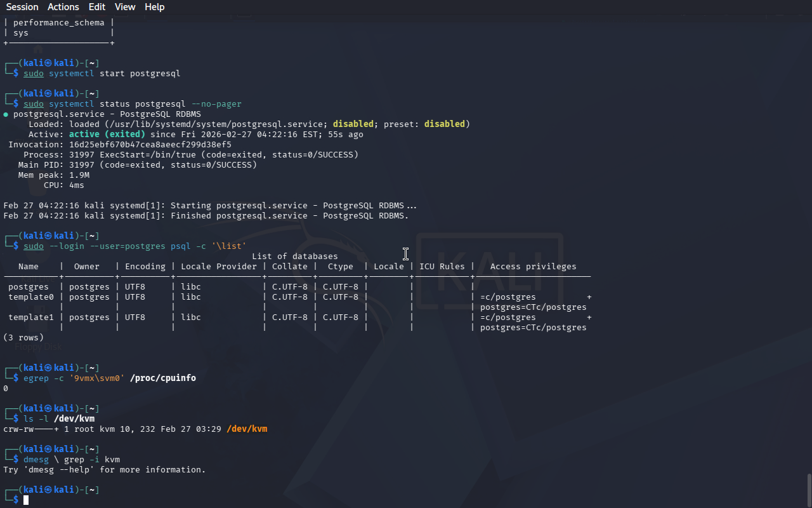Open the Edit menu

97,7
